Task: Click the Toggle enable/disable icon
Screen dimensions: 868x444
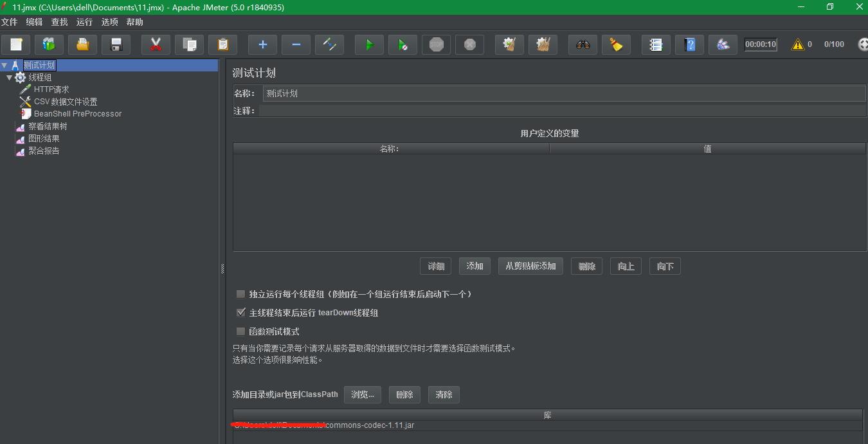Action: (329, 44)
